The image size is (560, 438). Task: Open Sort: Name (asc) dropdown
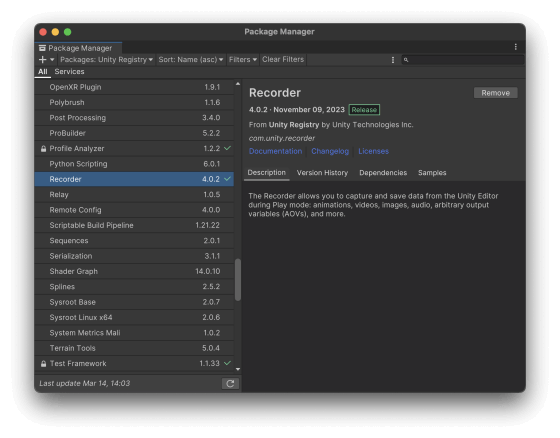click(191, 60)
